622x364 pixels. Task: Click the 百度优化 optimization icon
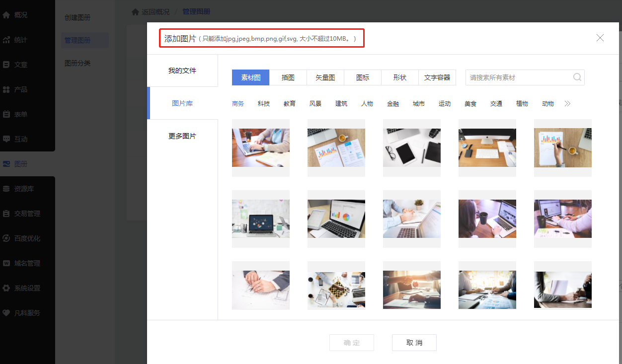tap(6, 238)
